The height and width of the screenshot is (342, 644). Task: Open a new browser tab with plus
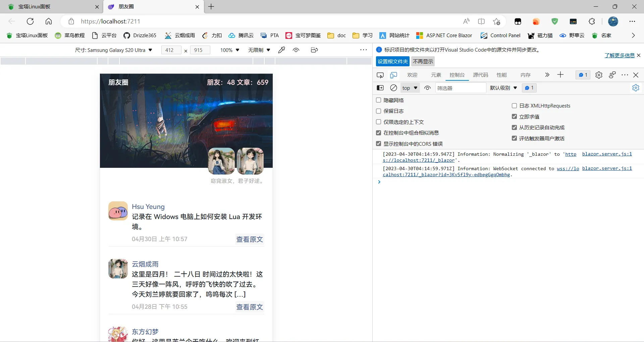211,7
